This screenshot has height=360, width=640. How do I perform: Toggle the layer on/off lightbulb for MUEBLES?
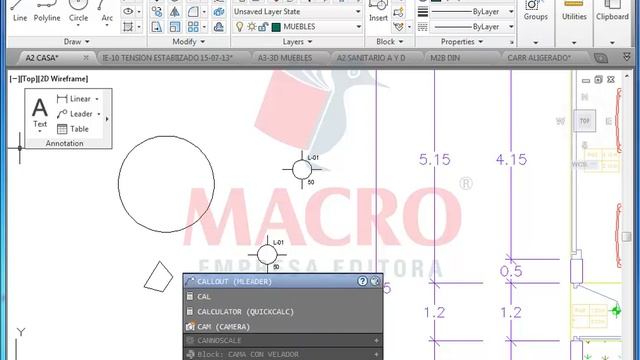coord(240,27)
